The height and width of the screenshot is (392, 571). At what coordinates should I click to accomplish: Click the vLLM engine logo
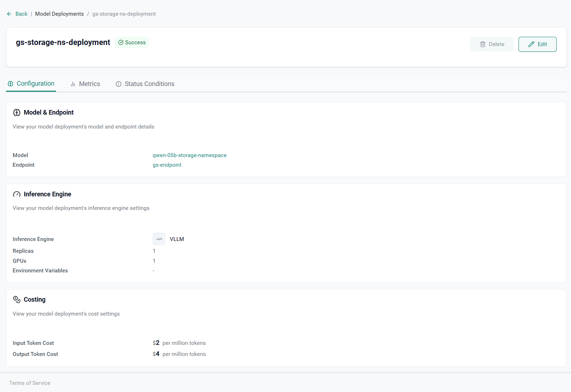coord(159,239)
